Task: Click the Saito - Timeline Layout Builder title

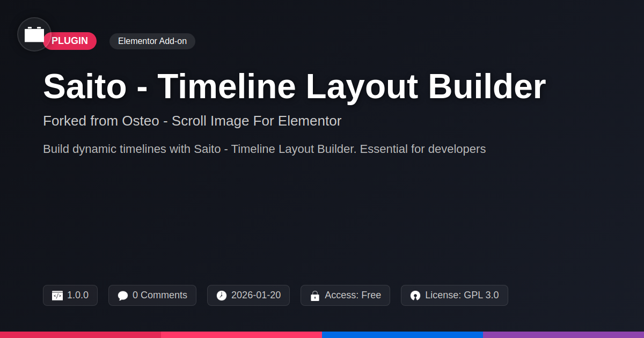Action: pos(294,86)
